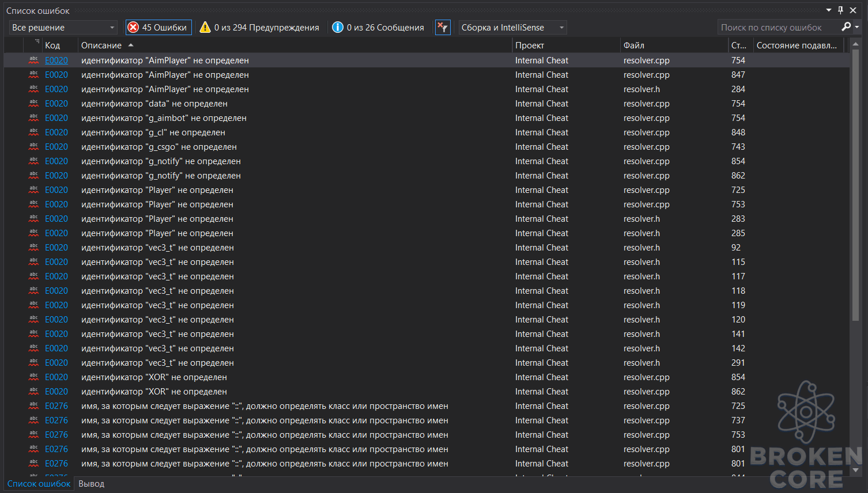Sort by the Проект column header
Screen dimensions: 868x493
tap(566, 45)
